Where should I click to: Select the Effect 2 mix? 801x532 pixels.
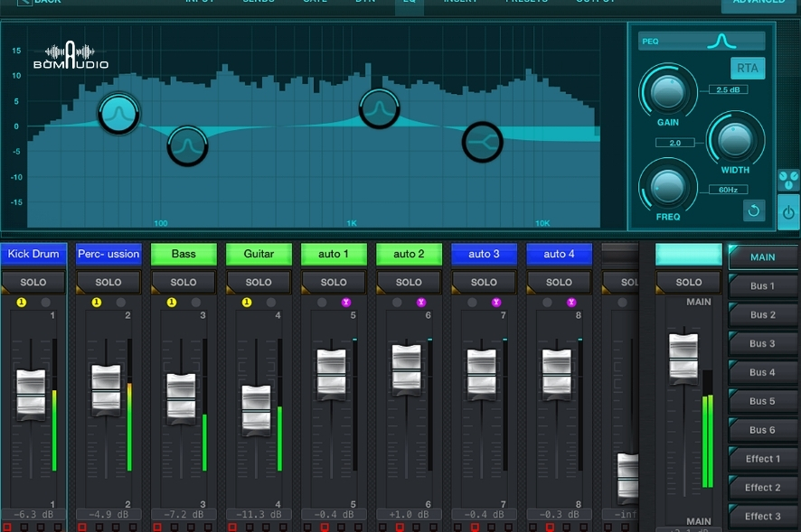[x=763, y=488]
